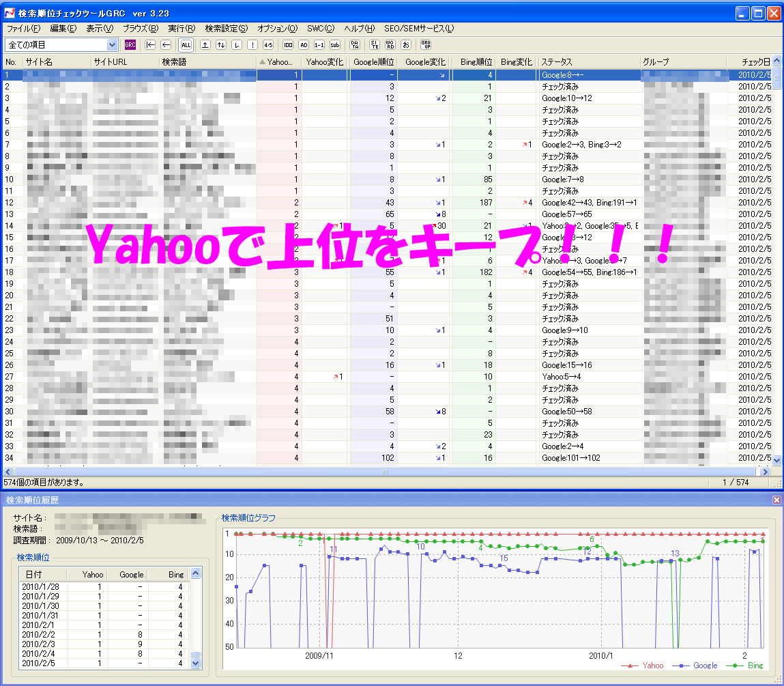784x686 pixels.
Task: Click the 日付 header in history table
Action: pyautogui.click(x=43, y=575)
